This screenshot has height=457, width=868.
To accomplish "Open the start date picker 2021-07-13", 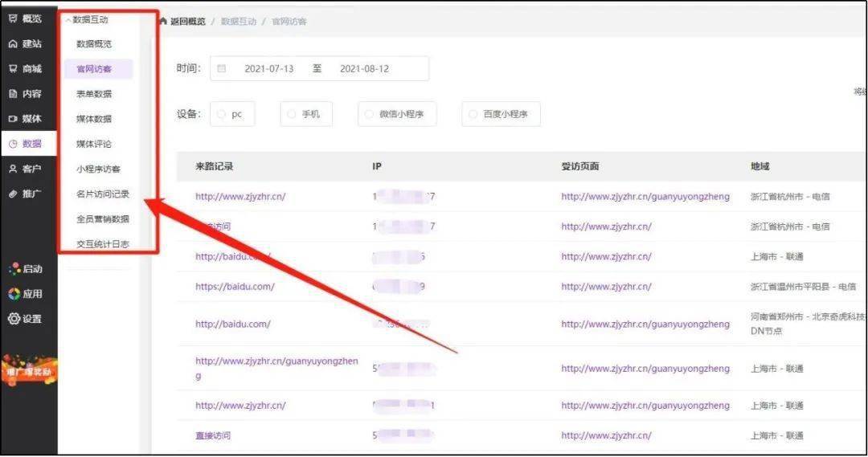I will click(x=268, y=69).
